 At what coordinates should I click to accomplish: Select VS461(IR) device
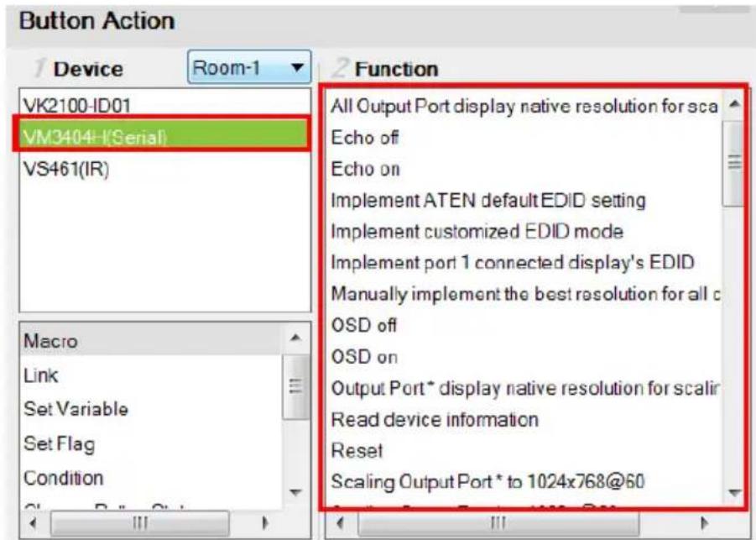164,169
